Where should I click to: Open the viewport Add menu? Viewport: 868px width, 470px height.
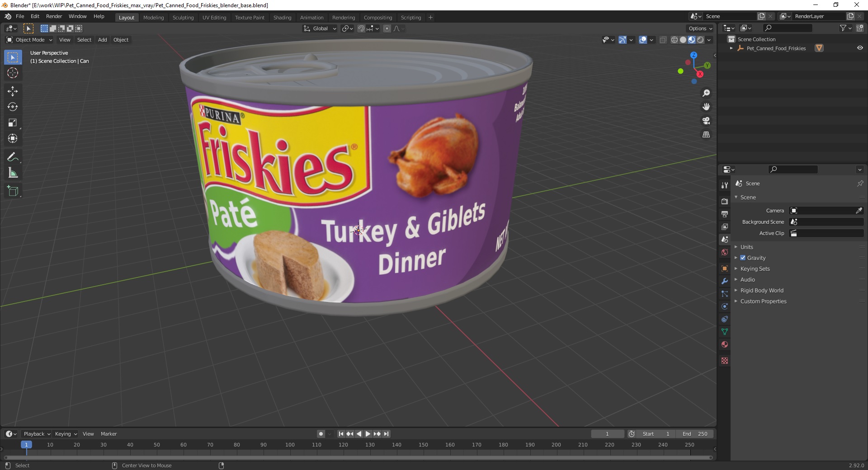click(103, 40)
